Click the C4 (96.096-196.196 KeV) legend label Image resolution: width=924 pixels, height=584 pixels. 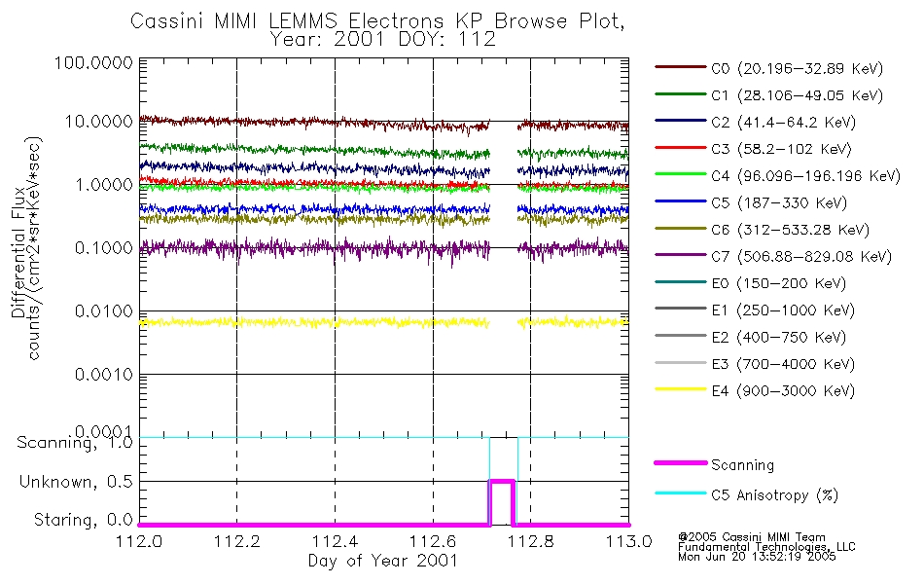click(806, 176)
